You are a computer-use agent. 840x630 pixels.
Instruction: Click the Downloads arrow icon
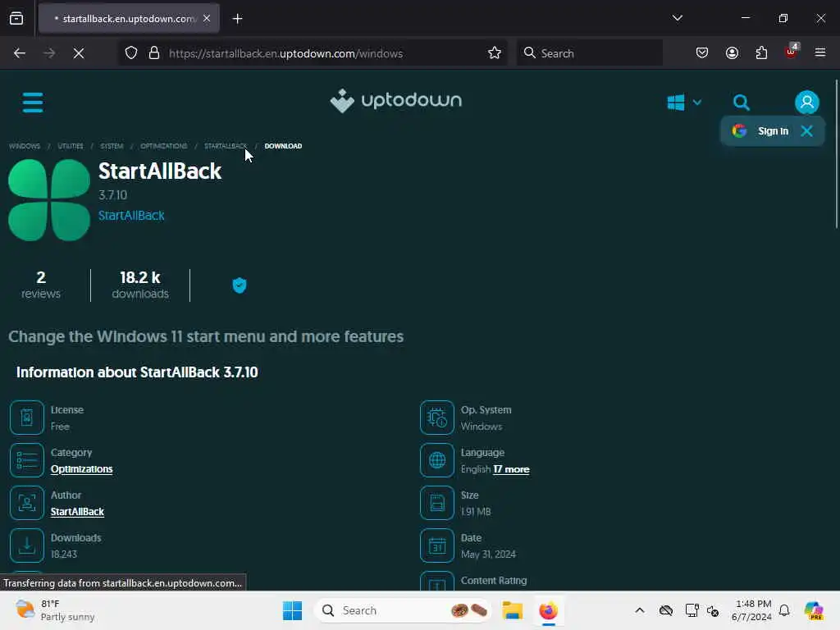pos(27,546)
